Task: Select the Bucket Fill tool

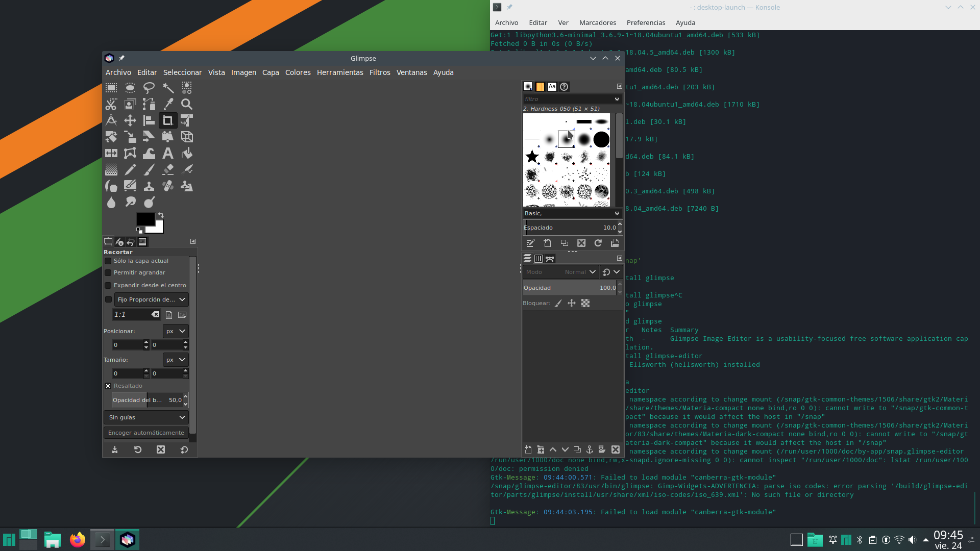Action: coord(186,153)
